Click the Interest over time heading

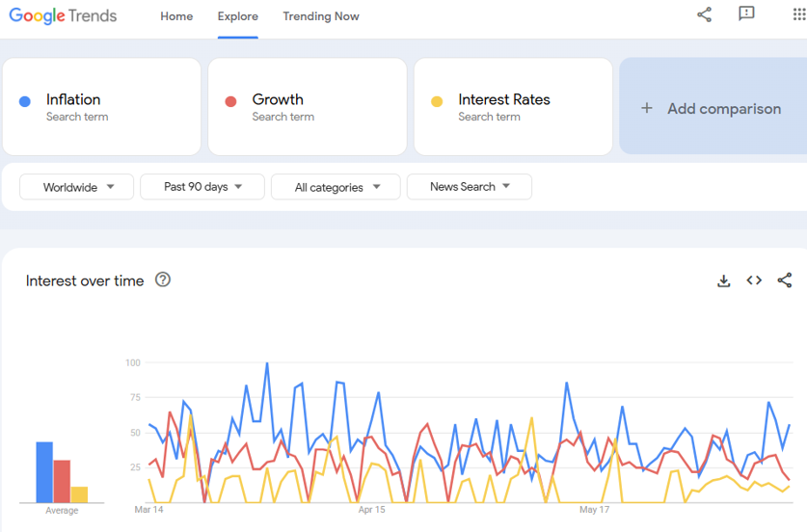click(x=85, y=280)
